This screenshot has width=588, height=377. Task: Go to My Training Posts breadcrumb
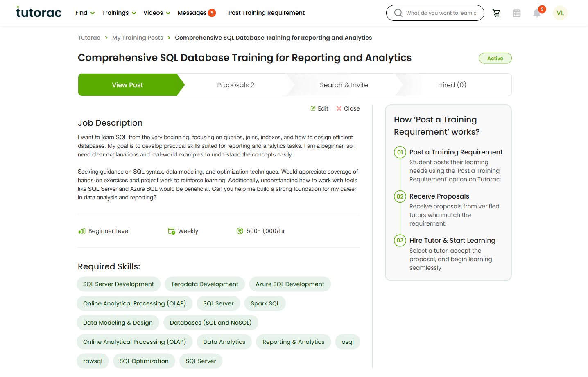(138, 38)
